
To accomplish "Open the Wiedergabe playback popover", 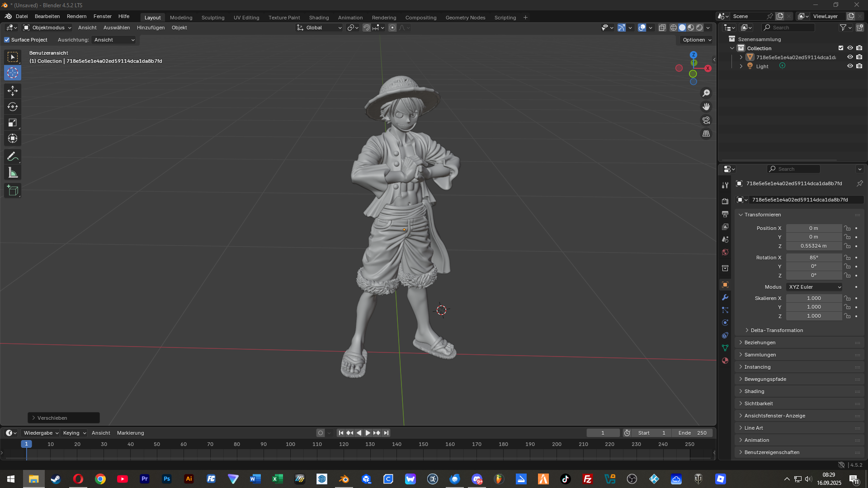I will (x=41, y=433).
